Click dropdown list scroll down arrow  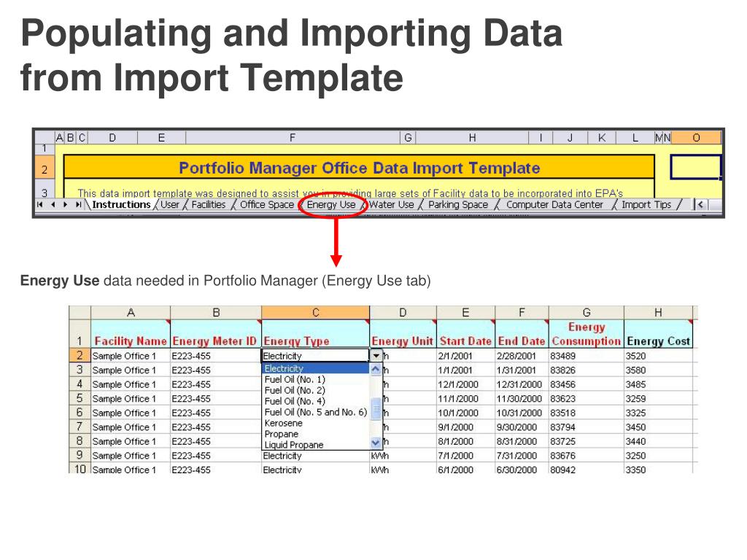coord(376,443)
